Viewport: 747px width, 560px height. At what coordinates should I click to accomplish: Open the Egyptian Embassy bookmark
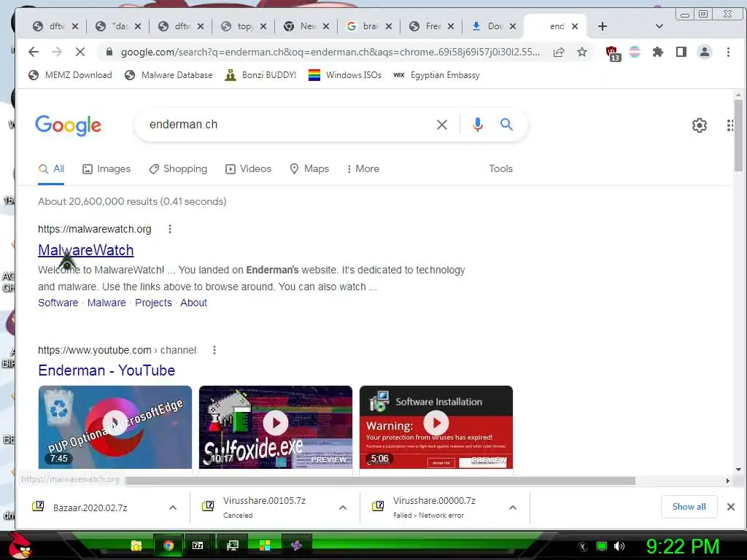(x=436, y=75)
